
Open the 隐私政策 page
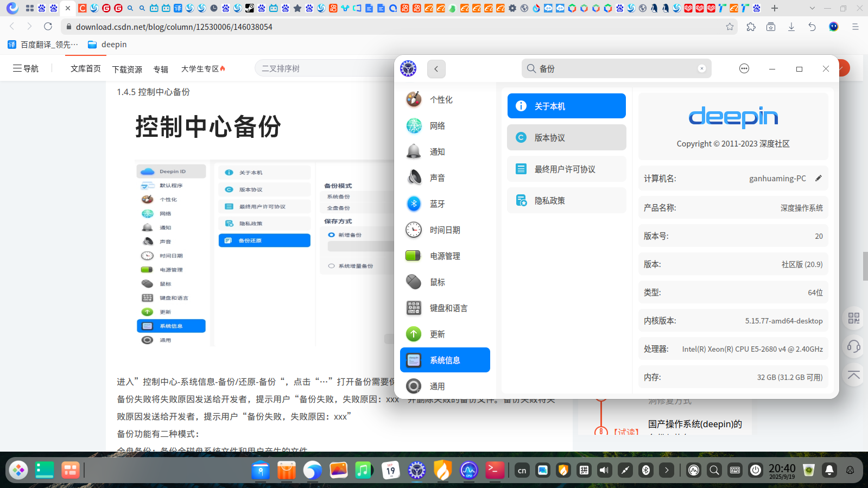[567, 200]
